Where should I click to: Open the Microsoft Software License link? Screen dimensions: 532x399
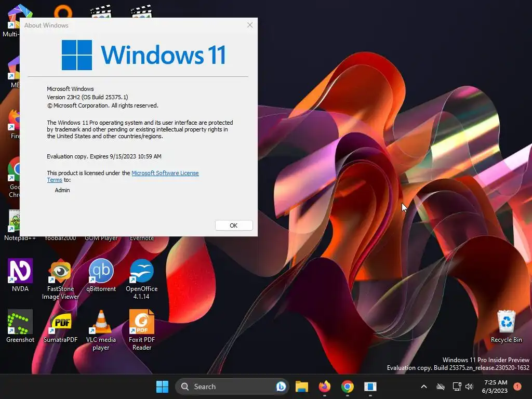[165, 173]
